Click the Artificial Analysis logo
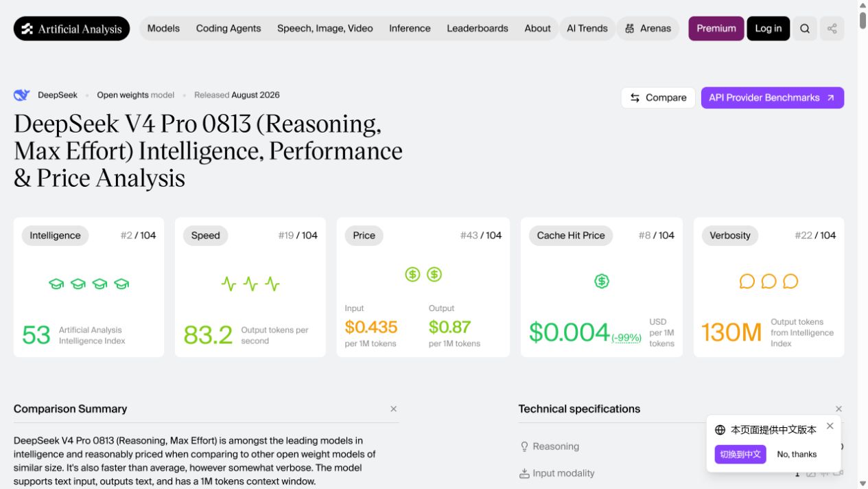 [71, 29]
